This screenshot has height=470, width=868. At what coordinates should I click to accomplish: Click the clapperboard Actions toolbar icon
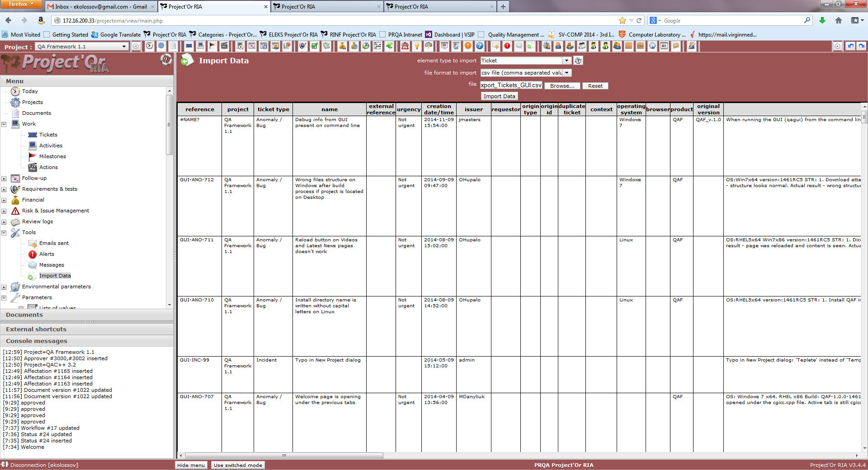point(224,46)
